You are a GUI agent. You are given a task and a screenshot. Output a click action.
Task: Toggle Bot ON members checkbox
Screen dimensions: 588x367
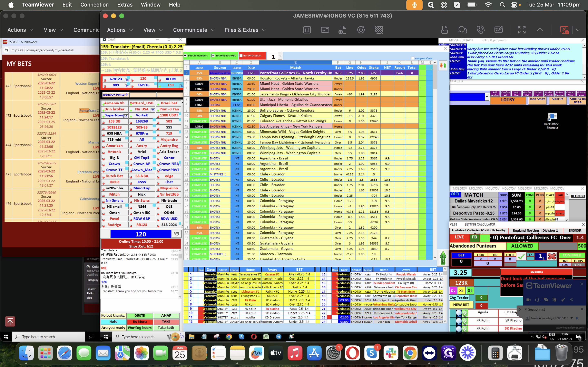click(x=185, y=56)
